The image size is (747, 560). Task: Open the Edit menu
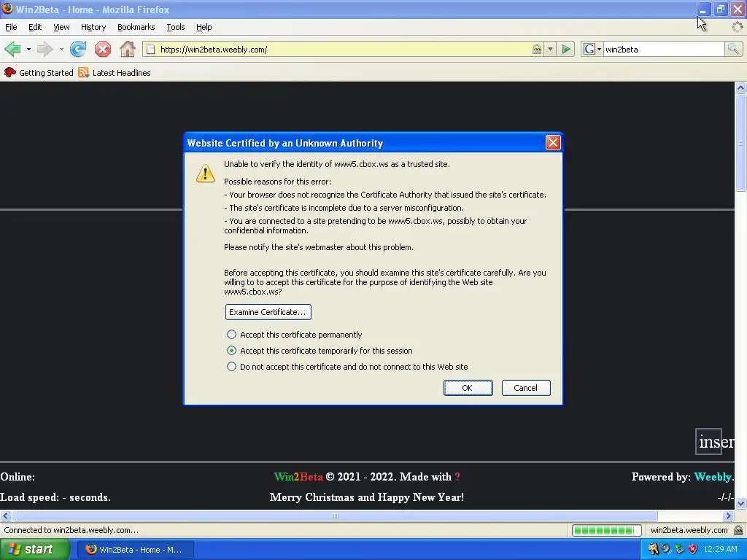(35, 27)
